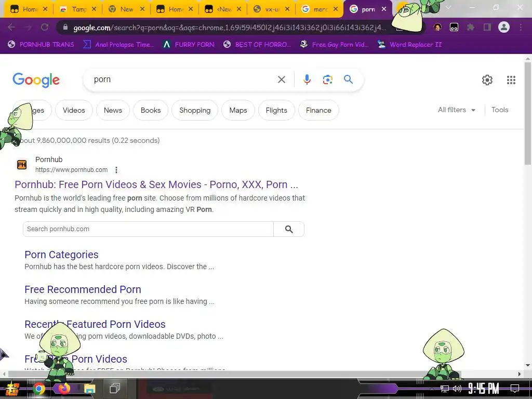Start voice search with the microphone icon
532x399 pixels.
(307, 79)
